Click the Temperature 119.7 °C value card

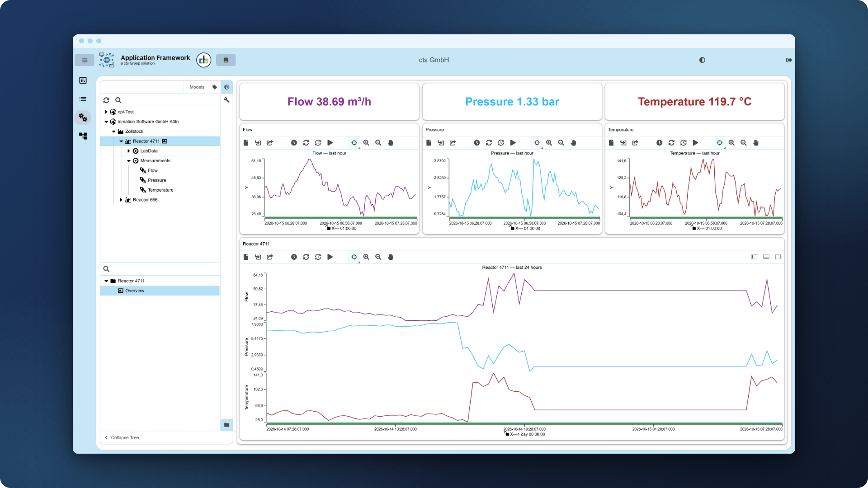[695, 102]
